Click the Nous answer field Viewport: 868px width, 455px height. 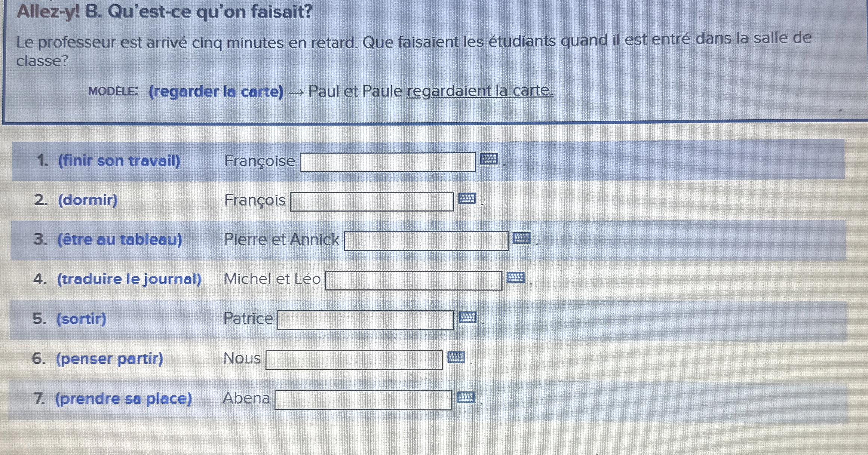(x=354, y=360)
